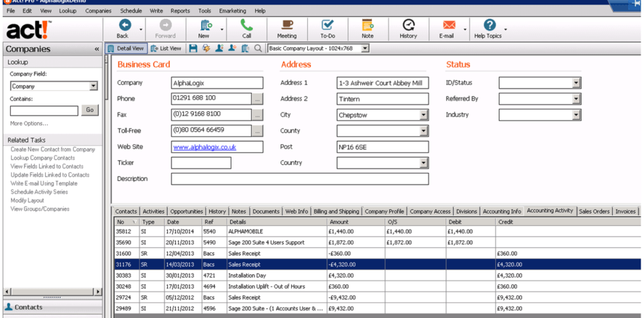Click Write E-mail Using Template task
The image size is (644, 318).
pyautogui.click(x=44, y=184)
